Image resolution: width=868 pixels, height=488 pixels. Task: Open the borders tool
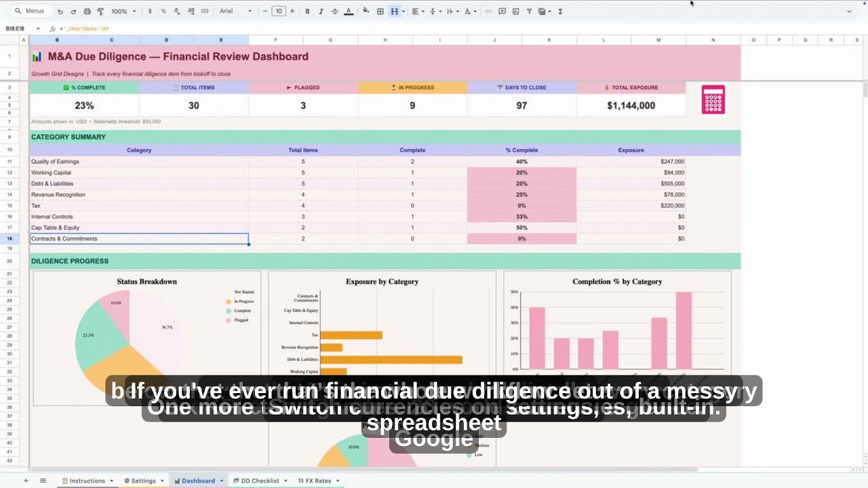pyautogui.click(x=380, y=12)
